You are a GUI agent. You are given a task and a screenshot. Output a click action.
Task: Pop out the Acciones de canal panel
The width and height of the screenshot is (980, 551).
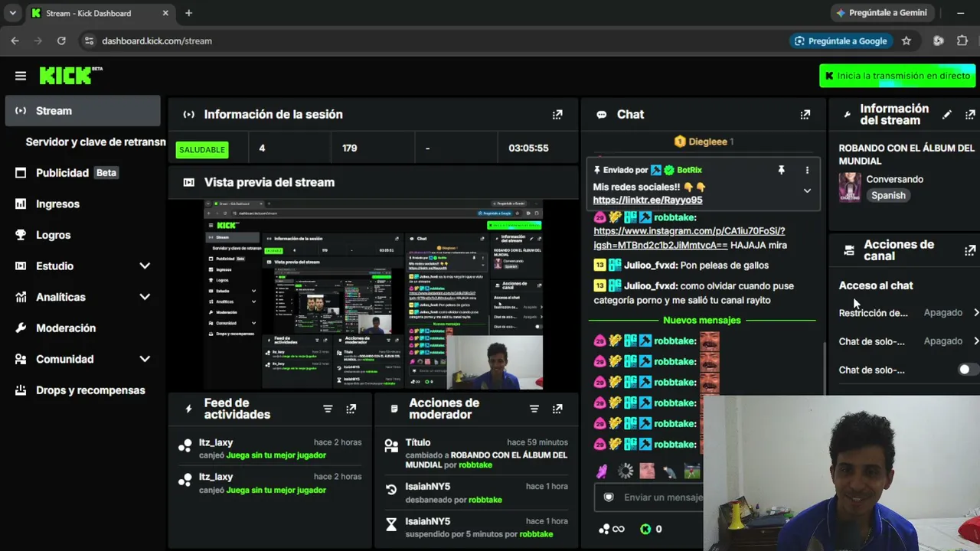(x=970, y=250)
